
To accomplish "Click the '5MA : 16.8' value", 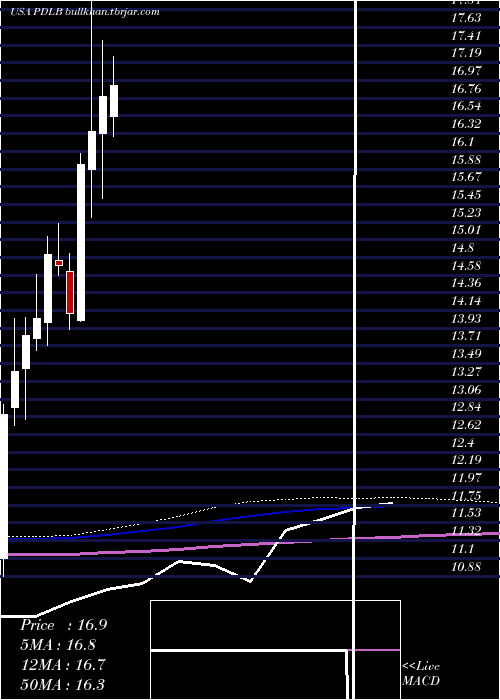I will click(x=58, y=645).
